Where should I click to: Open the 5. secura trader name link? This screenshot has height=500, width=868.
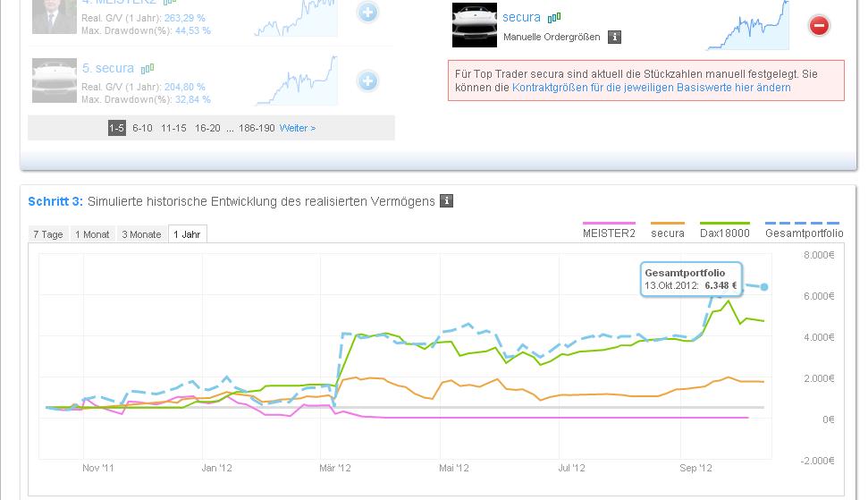click(108, 68)
